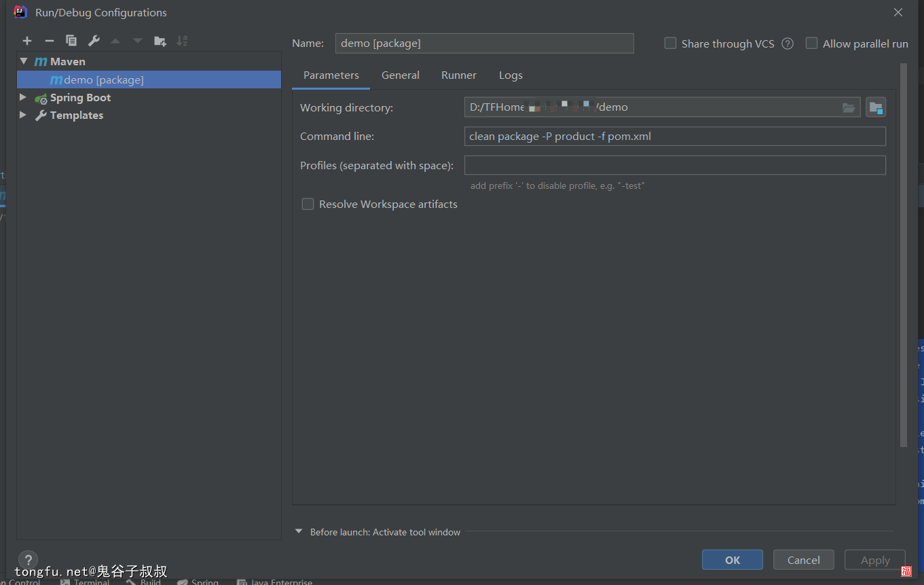Select the Spring Boot tree item
This screenshot has width=924, height=585.
point(149,97)
